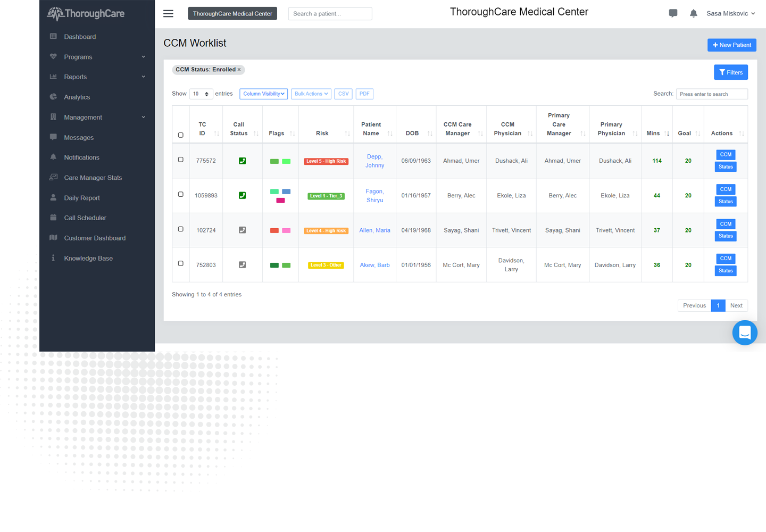Screen dimensions: 766x532
Task: Open the hamburger navigation menu
Action: coord(168,13)
